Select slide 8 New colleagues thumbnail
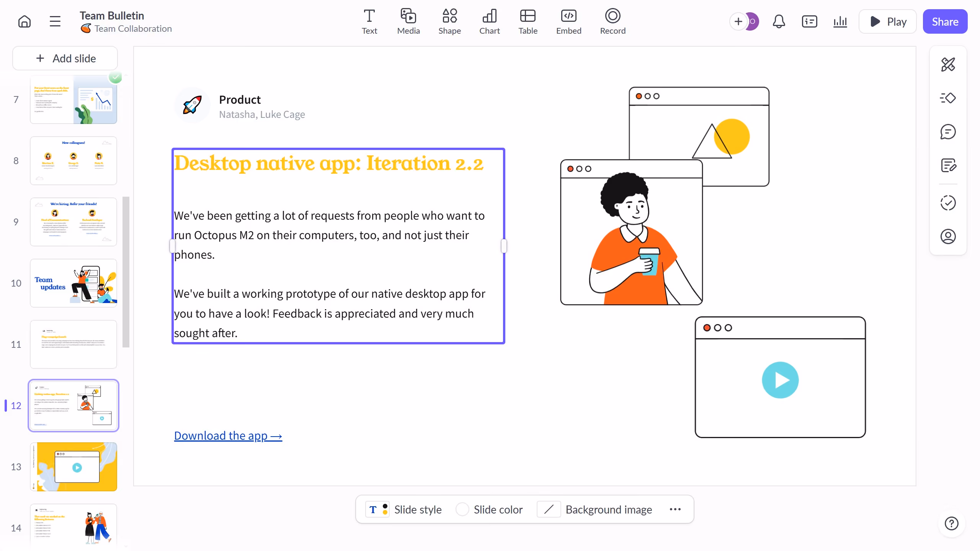The width and height of the screenshot is (980, 551). [x=73, y=161]
